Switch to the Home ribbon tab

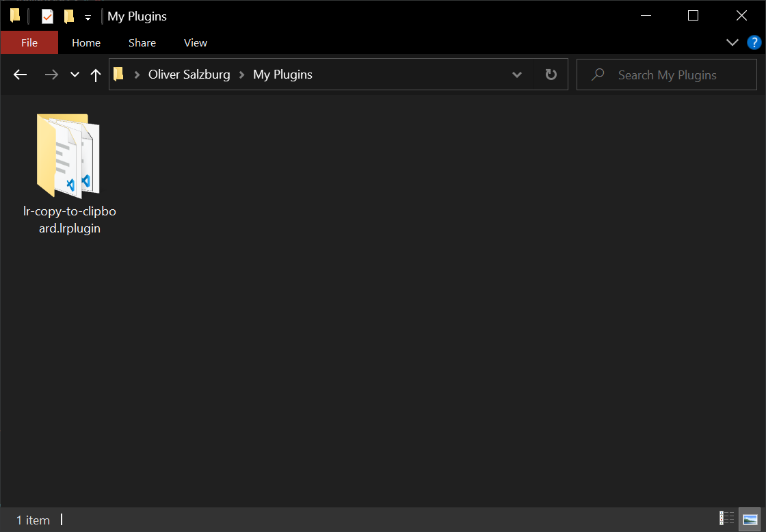pos(86,43)
